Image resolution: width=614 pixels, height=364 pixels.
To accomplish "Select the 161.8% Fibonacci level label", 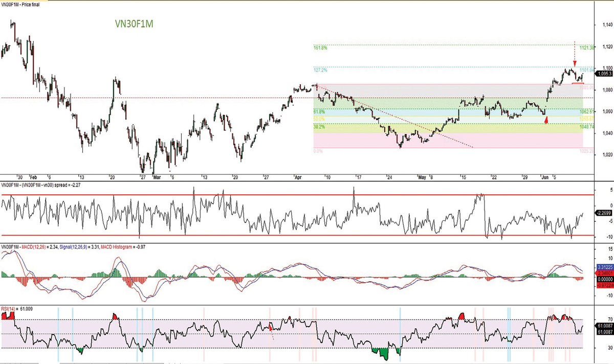I will coord(320,48).
